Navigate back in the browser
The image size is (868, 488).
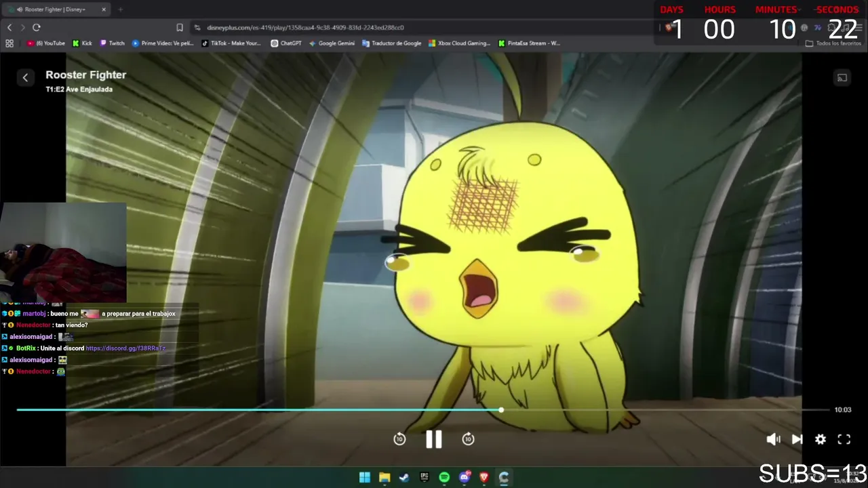coord(9,27)
